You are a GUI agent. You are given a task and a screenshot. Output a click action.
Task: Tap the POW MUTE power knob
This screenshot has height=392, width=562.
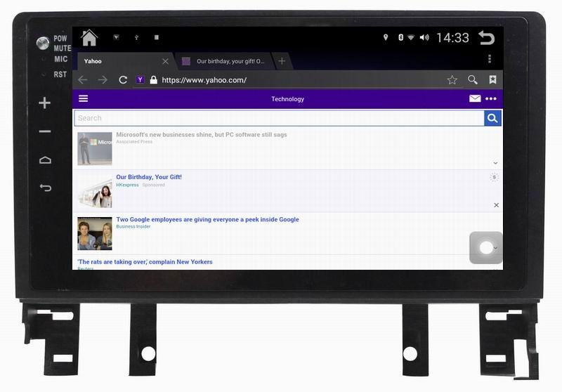[x=43, y=44]
